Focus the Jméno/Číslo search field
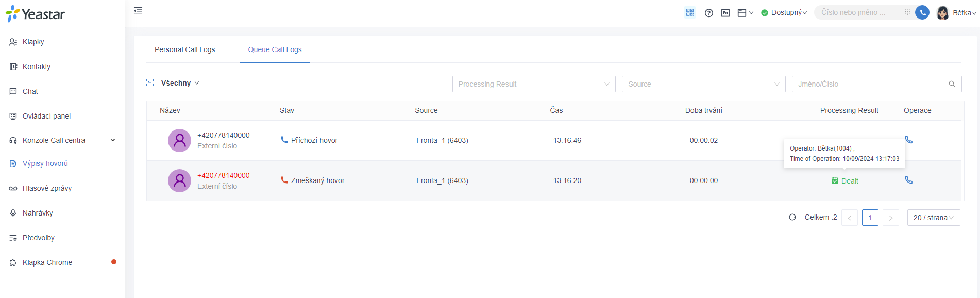The width and height of the screenshot is (980, 298). point(877,84)
